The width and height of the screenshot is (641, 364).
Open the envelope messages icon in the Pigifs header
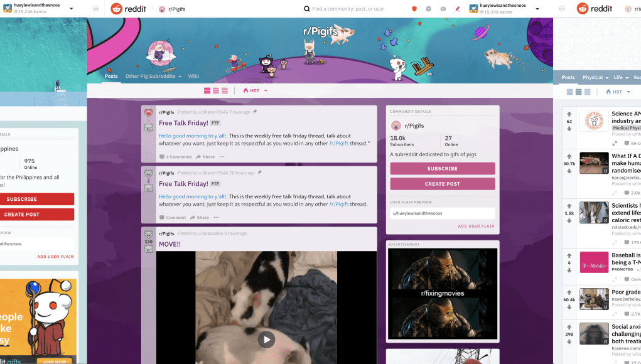click(x=443, y=9)
